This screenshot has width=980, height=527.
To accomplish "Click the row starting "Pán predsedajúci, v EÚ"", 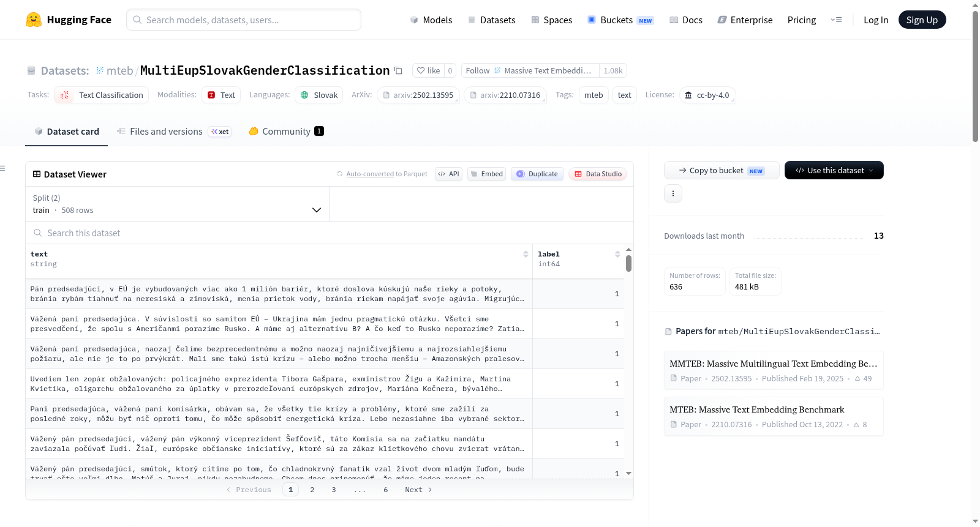I will click(325, 294).
